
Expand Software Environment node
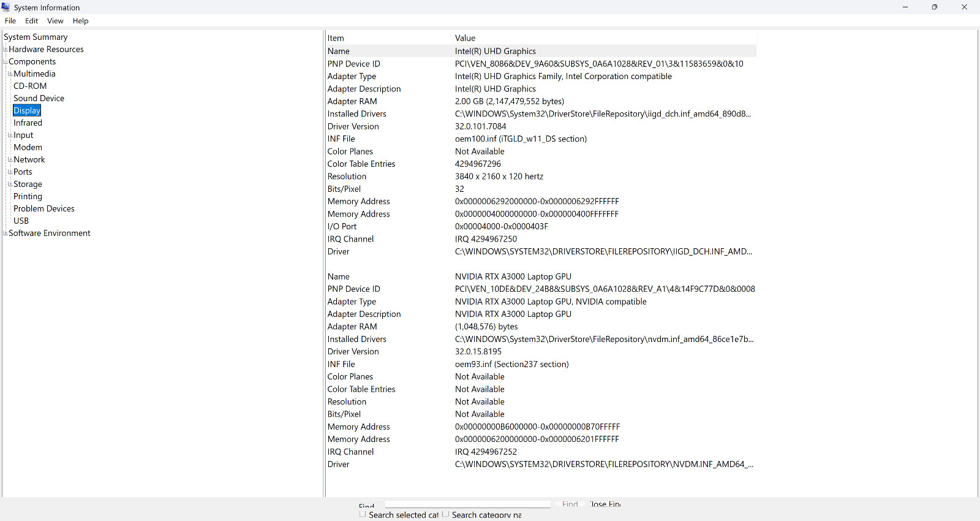point(6,233)
